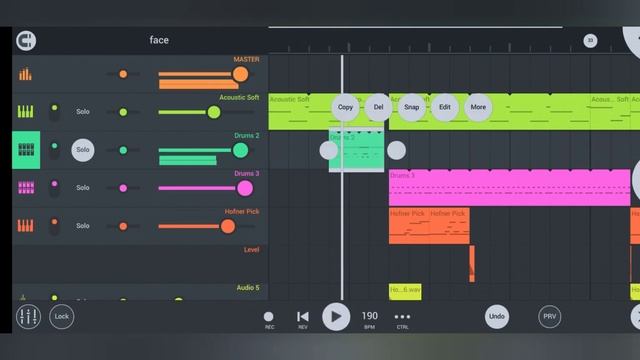
Task: Adjust the Hofner Pick volume slider knob
Action: (x=227, y=226)
